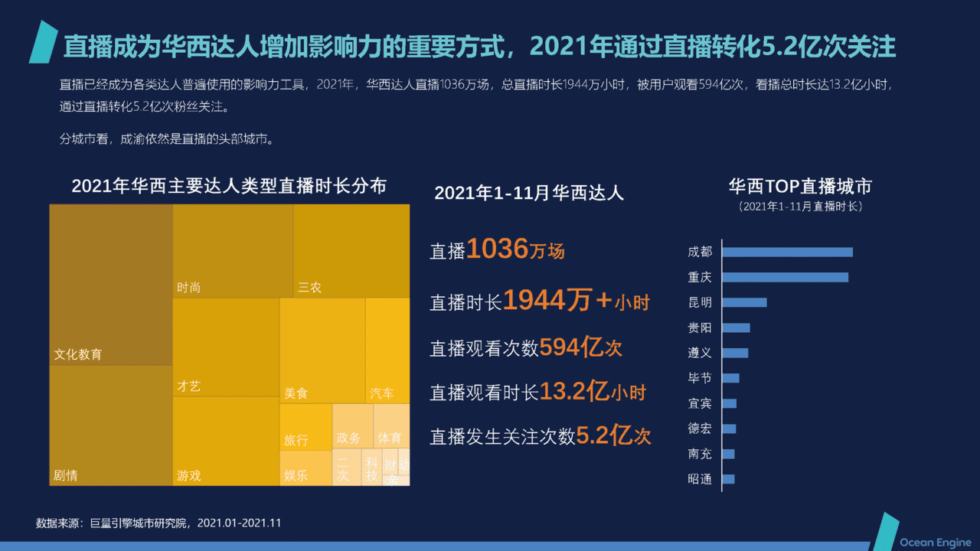The height and width of the screenshot is (551, 980).
Task: Click the 贵阳 bar in city chart
Action: click(x=737, y=328)
